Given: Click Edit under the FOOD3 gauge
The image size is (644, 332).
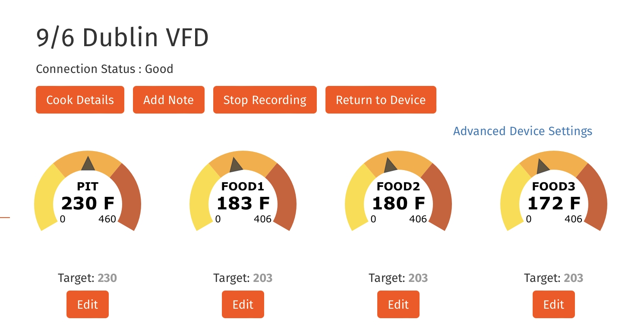Looking at the screenshot, I should tap(554, 304).
